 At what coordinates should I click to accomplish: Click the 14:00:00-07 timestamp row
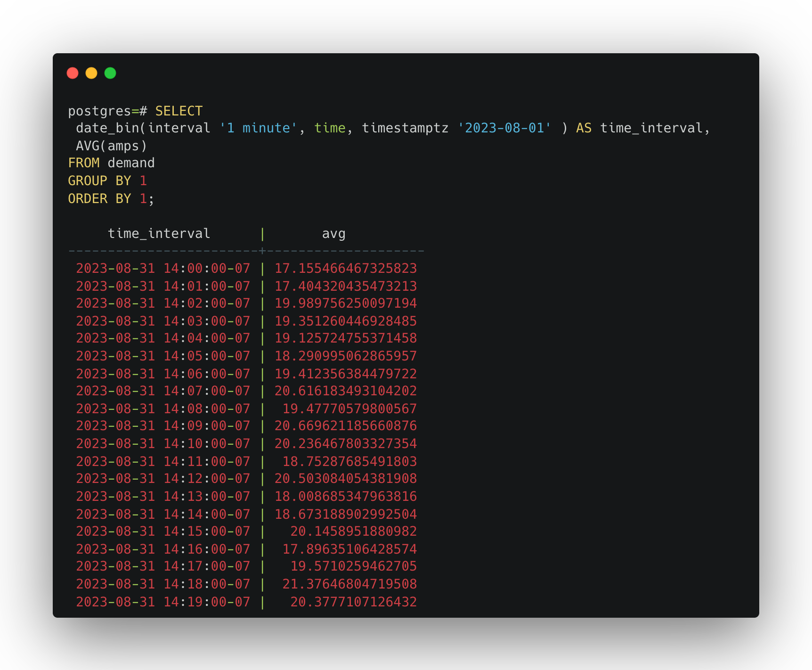pos(163,269)
